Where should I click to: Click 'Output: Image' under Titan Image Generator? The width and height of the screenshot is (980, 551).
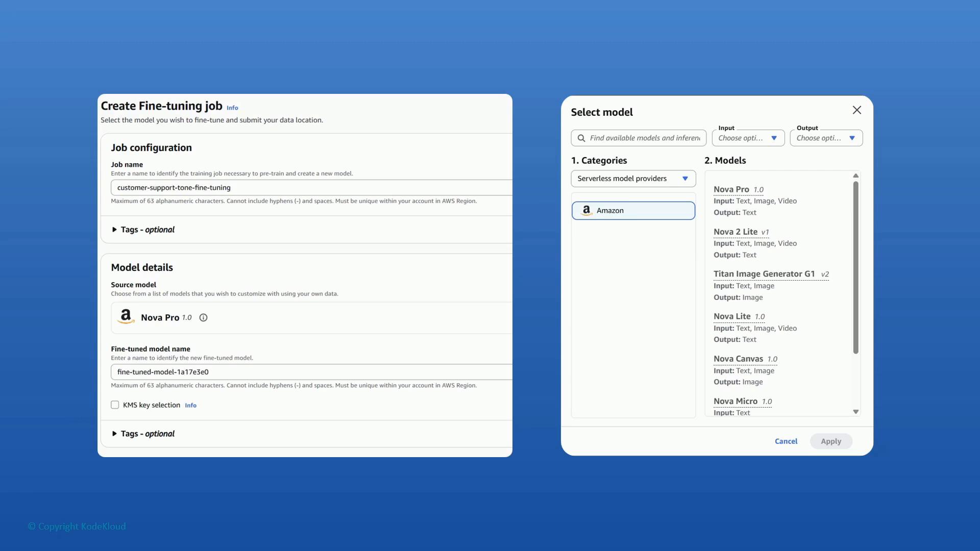(738, 298)
